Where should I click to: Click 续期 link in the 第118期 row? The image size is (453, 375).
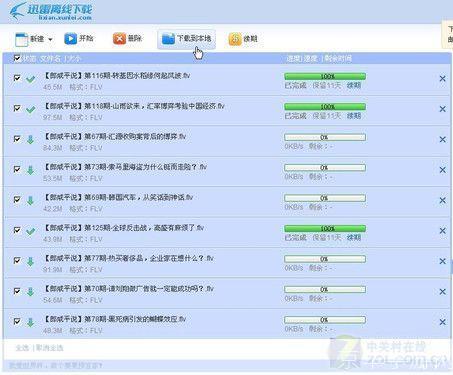pos(354,116)
